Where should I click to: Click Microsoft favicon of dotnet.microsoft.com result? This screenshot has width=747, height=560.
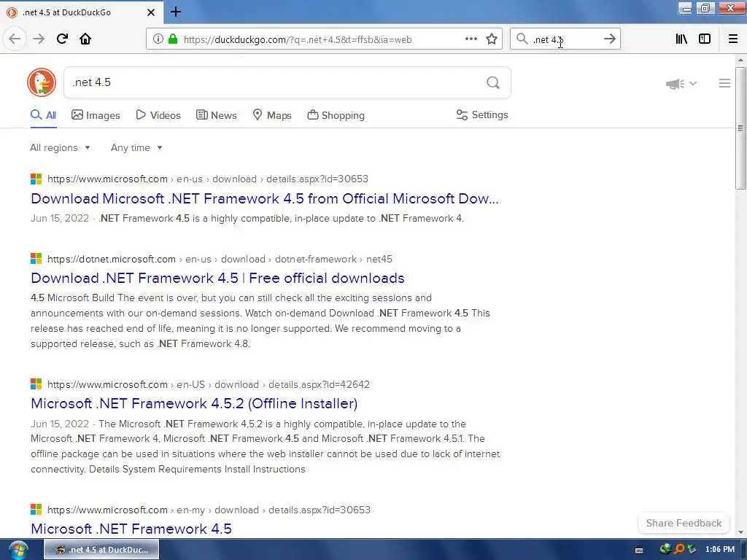(36, 259)
